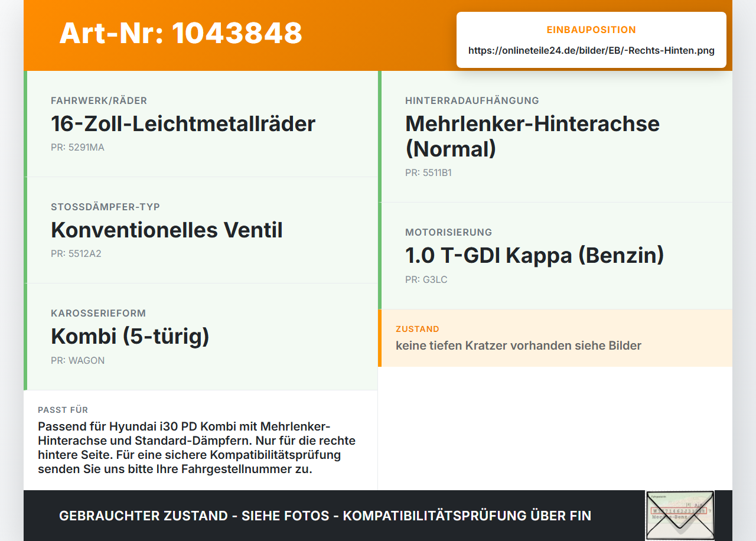
Task: Select Mehrlenker-Hinterachse (Normal) value
Action: click(532, 136)
